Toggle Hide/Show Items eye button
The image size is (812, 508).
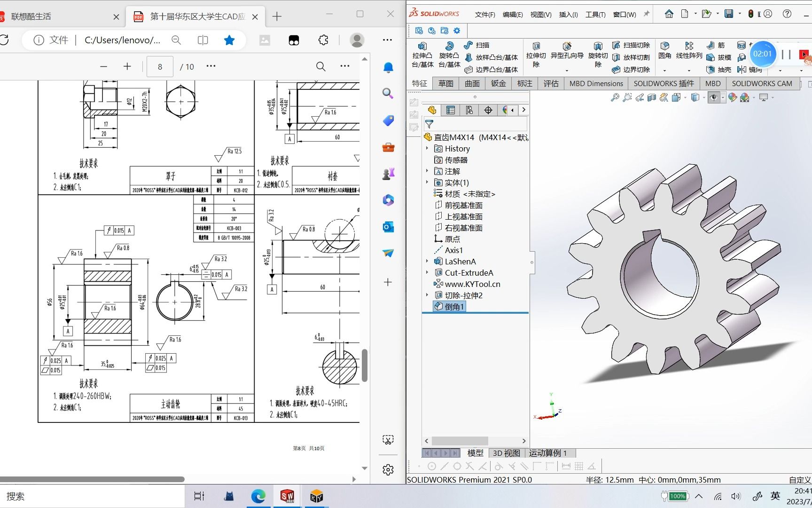click(714, 97)
